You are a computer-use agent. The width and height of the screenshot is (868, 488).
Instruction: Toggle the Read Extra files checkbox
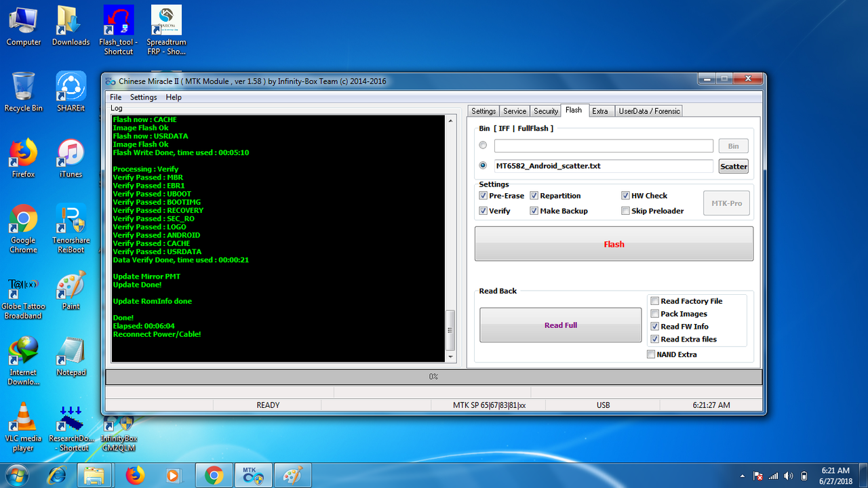tap(654, 339)
